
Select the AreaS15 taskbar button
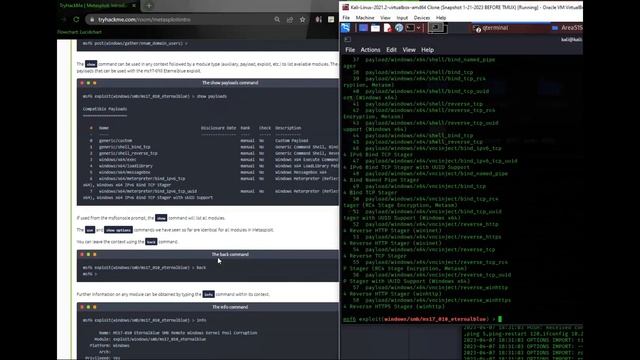point(567,28)
